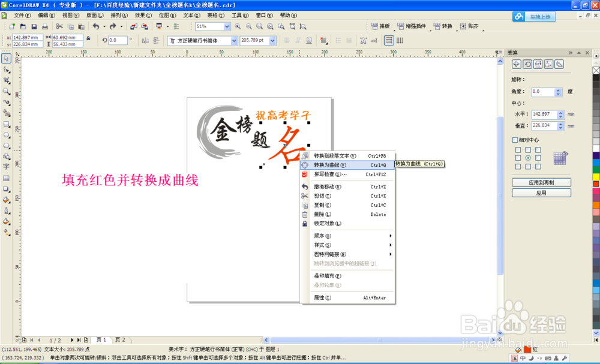The height and width of the screenshot is (364, 600).
Task: Pick the green color swatch in palette
Action: coord(596,170)
